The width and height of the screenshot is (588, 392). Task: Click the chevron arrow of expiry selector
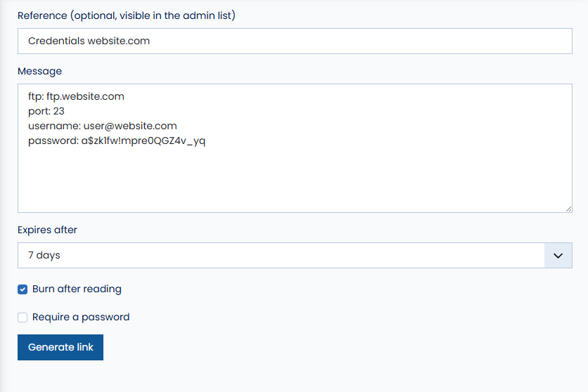coord(558,255)
